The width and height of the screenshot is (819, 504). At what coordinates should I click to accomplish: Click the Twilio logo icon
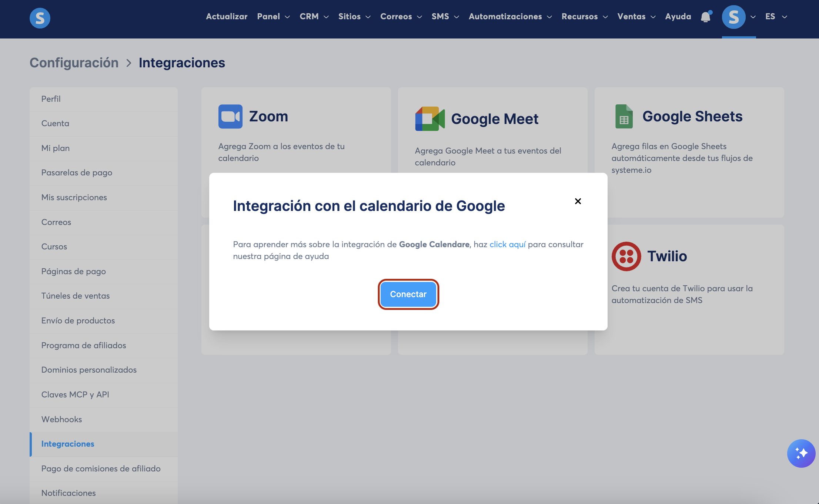click(x=626, y=256)
